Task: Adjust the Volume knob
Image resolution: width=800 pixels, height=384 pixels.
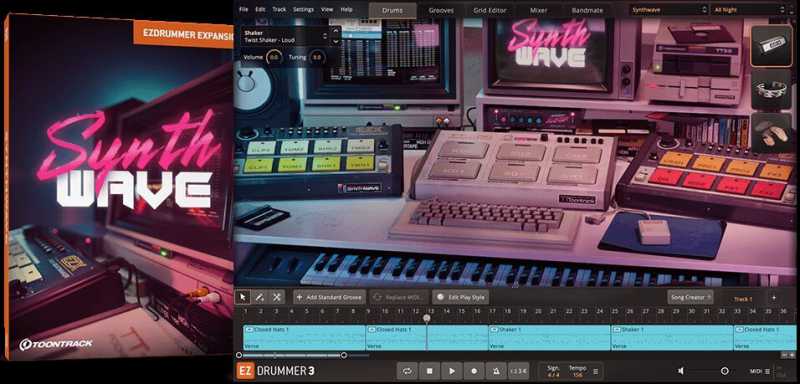Action: coord(274,57)
